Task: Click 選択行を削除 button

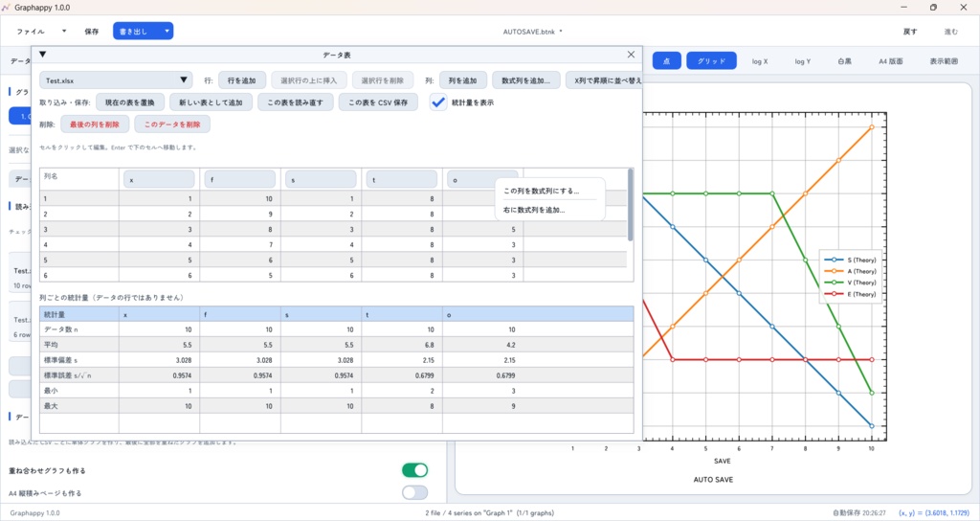Action: 383,80
